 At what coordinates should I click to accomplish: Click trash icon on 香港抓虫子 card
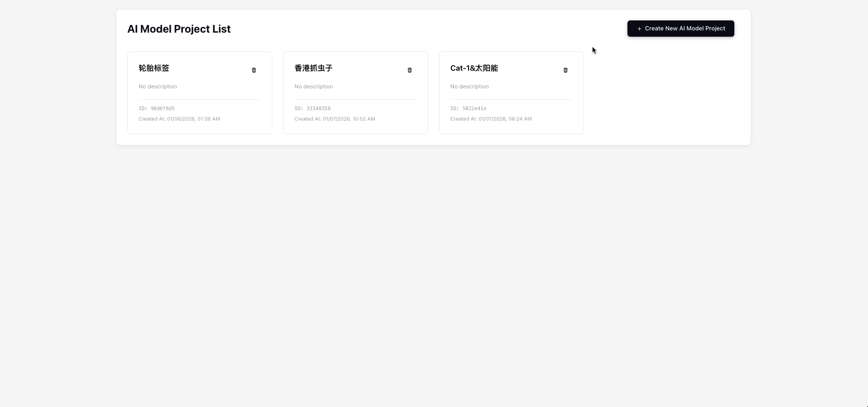click(410, 70)
